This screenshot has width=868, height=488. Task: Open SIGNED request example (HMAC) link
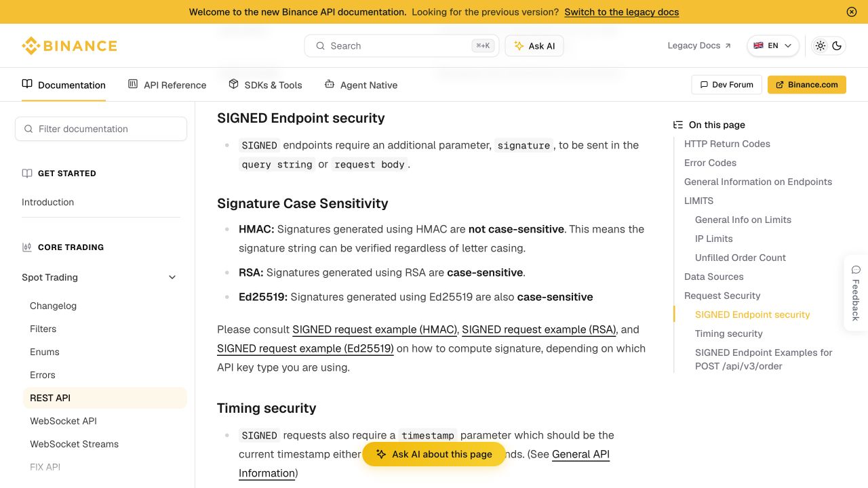(374, 329)
